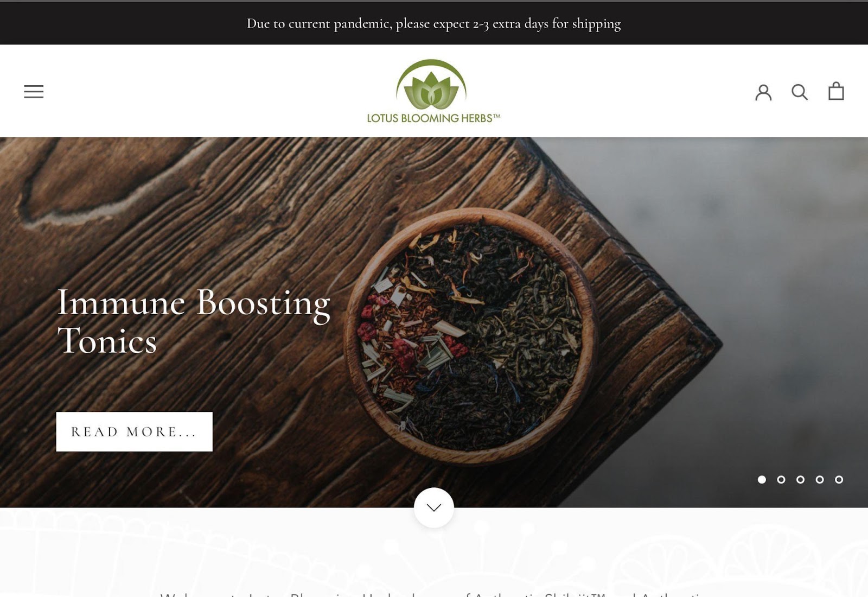The width and height of the screenshot is (868, 597).
Task: Click the green lotus flower emblem
Action: pos(431,84)
